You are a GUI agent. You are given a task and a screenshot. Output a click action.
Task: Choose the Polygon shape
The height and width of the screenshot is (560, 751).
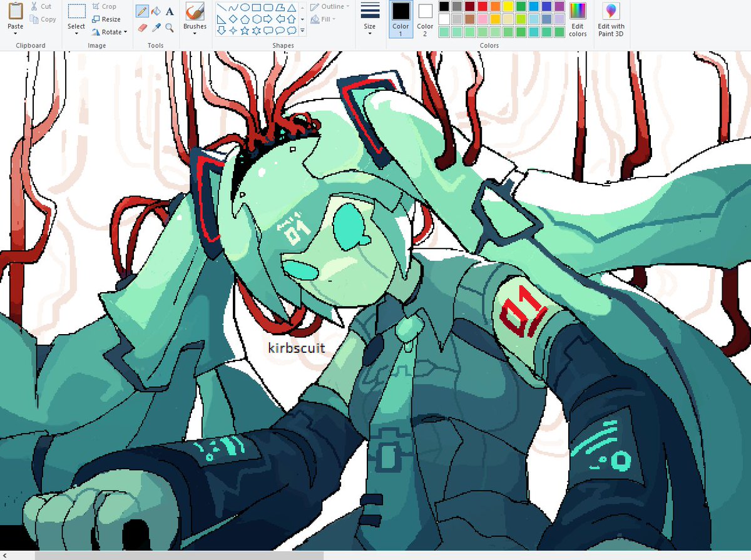[280, 8]
